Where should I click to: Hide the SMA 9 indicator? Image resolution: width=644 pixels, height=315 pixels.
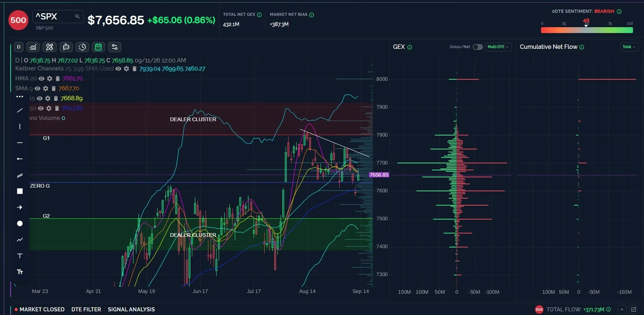click(37, 88)
